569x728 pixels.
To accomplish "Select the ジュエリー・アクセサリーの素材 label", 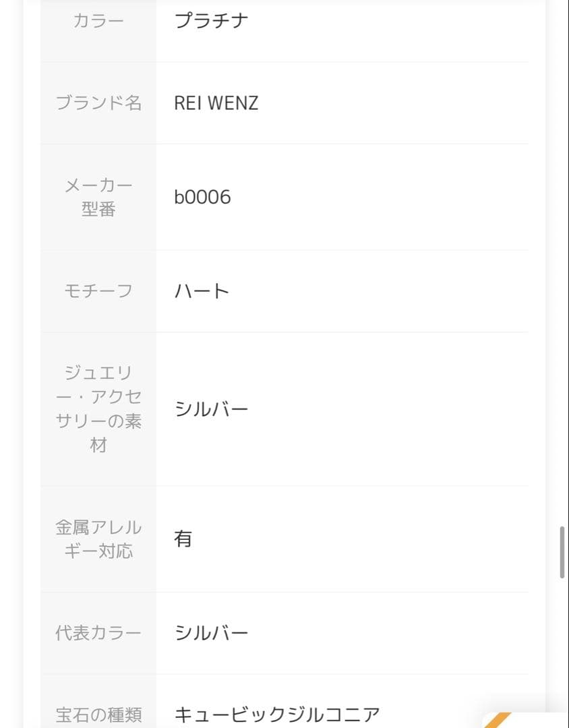I will pyautogui.click(x=98, y=409).
